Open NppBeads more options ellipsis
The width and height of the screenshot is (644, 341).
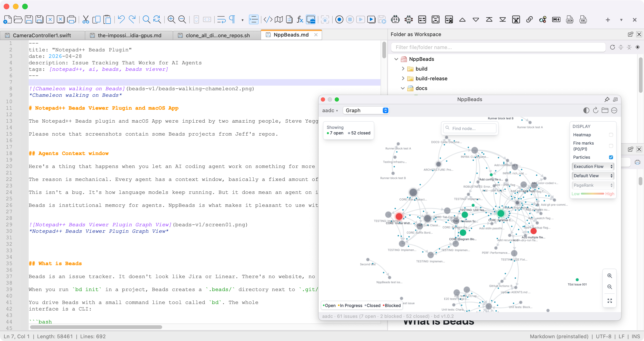click(x=614, y=111)
